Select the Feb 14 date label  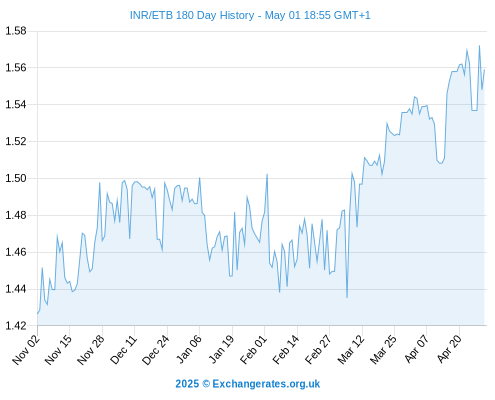[286, 350]
